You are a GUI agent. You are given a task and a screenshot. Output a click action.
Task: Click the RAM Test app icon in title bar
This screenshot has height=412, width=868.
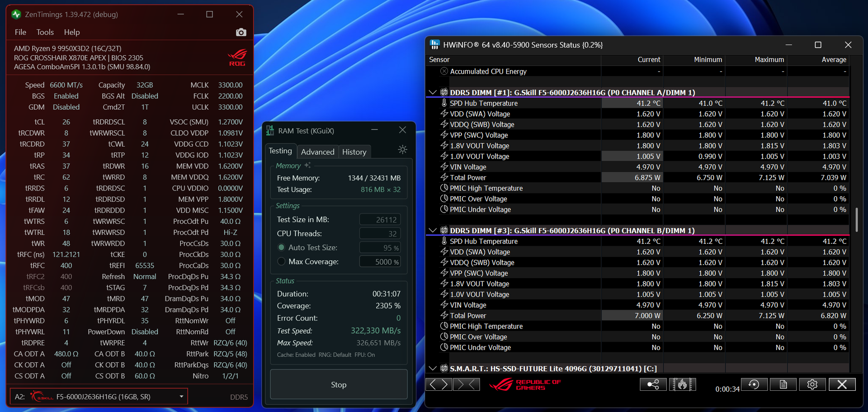[270, 131]
